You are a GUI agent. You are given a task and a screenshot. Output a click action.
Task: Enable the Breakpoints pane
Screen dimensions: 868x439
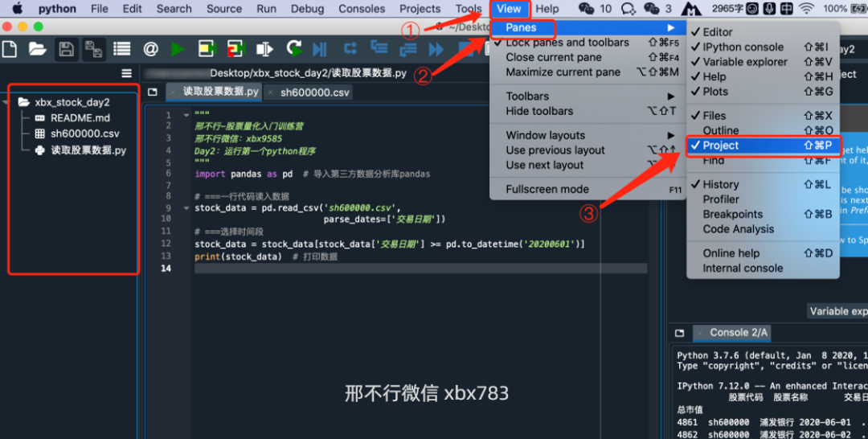[x=763, y=214]
